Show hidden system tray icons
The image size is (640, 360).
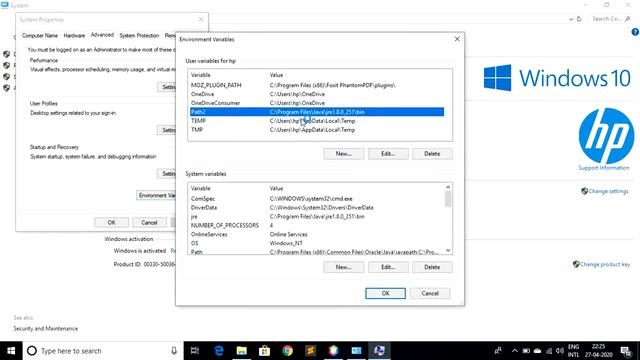515,351
